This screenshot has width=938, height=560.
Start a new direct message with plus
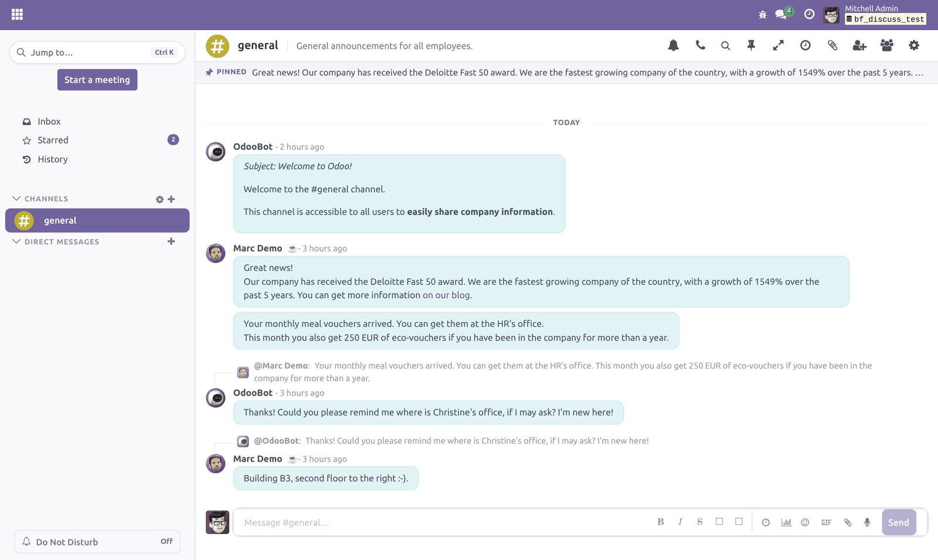click(x=171, y=241)
